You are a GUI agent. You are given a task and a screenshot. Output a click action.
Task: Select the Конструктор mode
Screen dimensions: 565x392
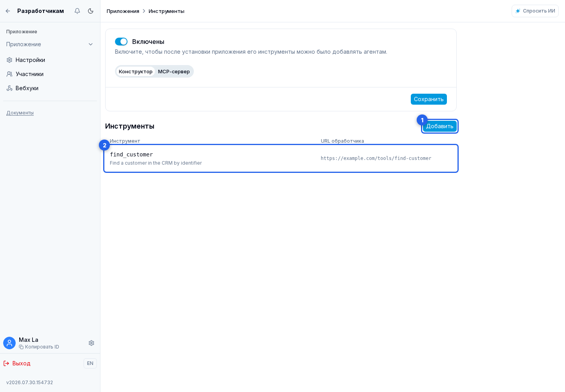[x=136, y=71]
